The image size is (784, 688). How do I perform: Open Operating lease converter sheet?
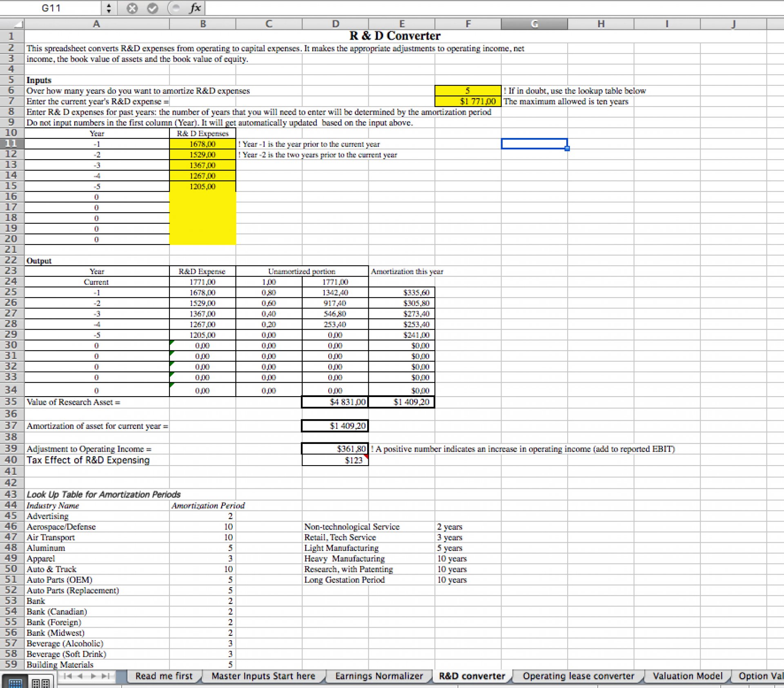click(x=579, y=676)
